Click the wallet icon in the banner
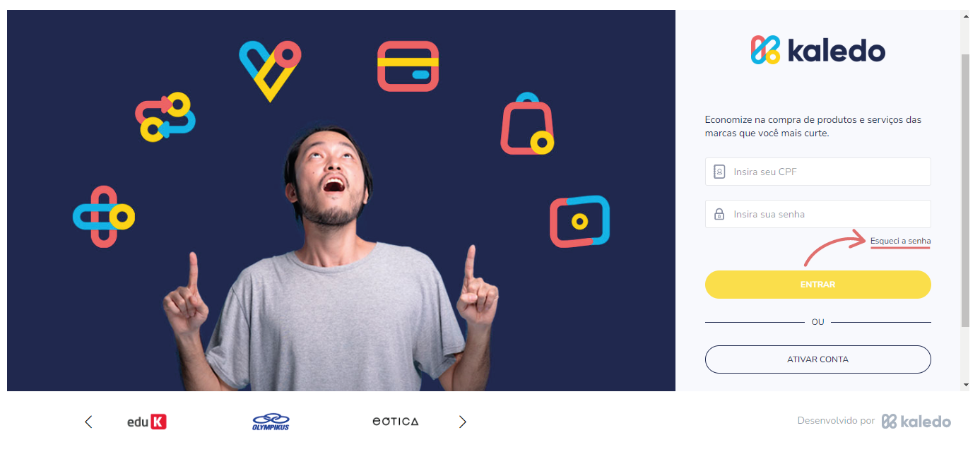 [579, 221]
